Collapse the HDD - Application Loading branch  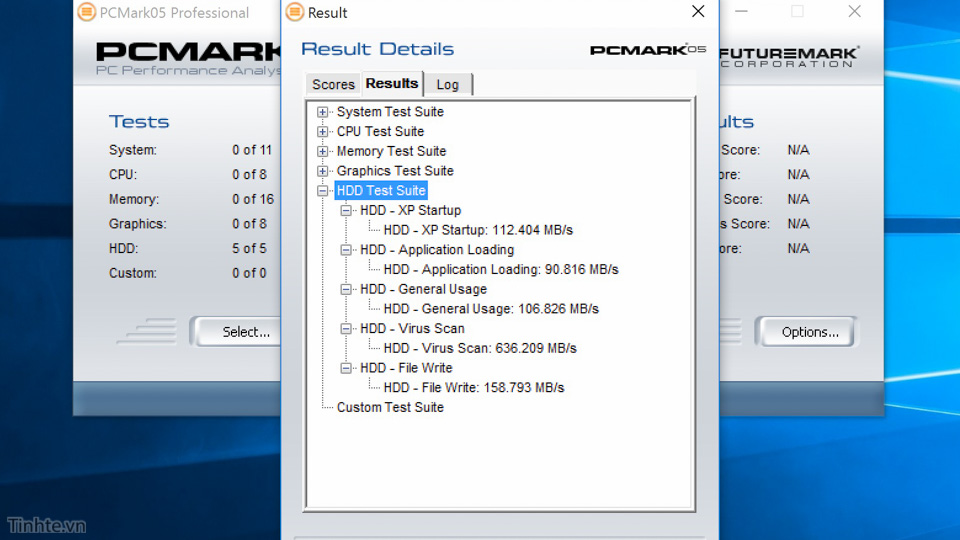(346, 250)
